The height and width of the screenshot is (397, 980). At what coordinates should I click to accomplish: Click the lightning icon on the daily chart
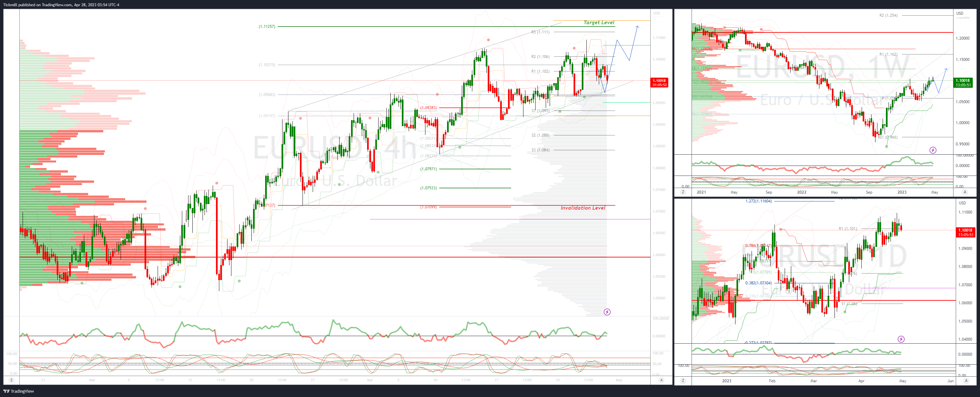901,339
